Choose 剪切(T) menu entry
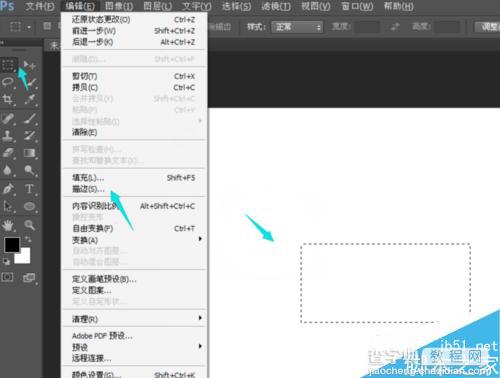This screenshot has width=500, height=378. pyautogui.click(x=134, y=76)
